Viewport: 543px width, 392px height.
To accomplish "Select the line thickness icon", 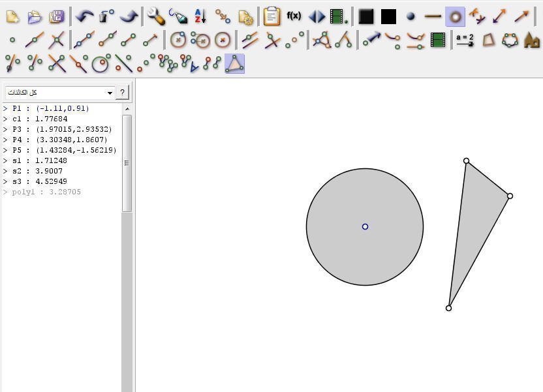I will point(433,16).
